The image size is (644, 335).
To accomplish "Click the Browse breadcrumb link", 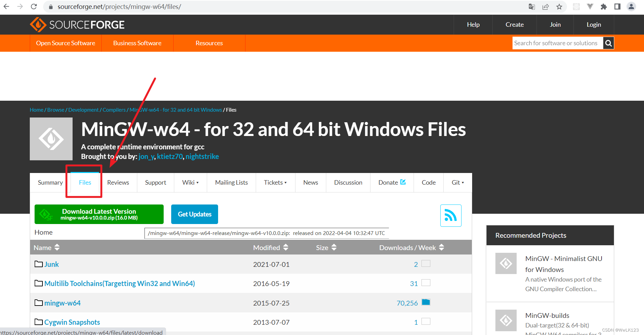I will point(56,110).
